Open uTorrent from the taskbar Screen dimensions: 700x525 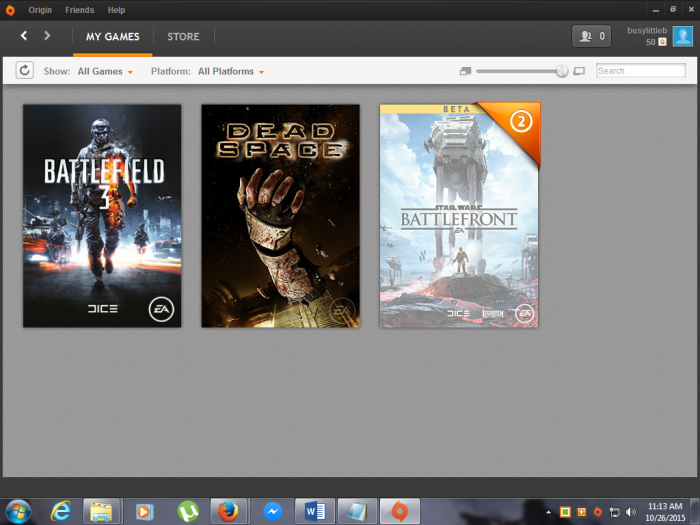coord(188,512)
